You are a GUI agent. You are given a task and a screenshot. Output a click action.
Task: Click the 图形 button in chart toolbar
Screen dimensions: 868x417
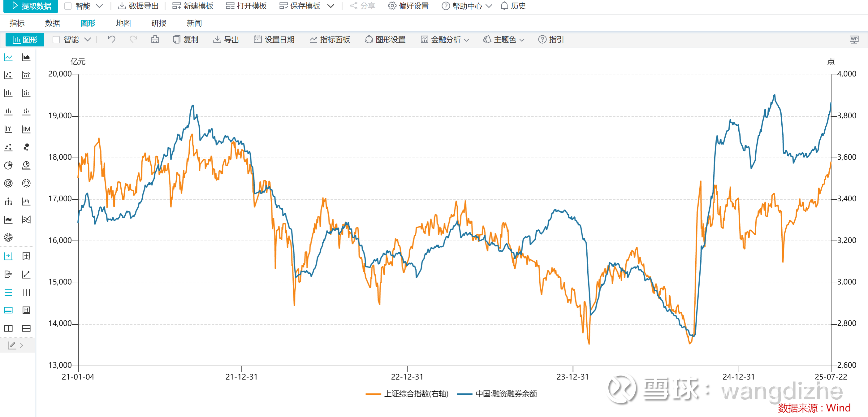pyautogui.click(x=25, y=40)
